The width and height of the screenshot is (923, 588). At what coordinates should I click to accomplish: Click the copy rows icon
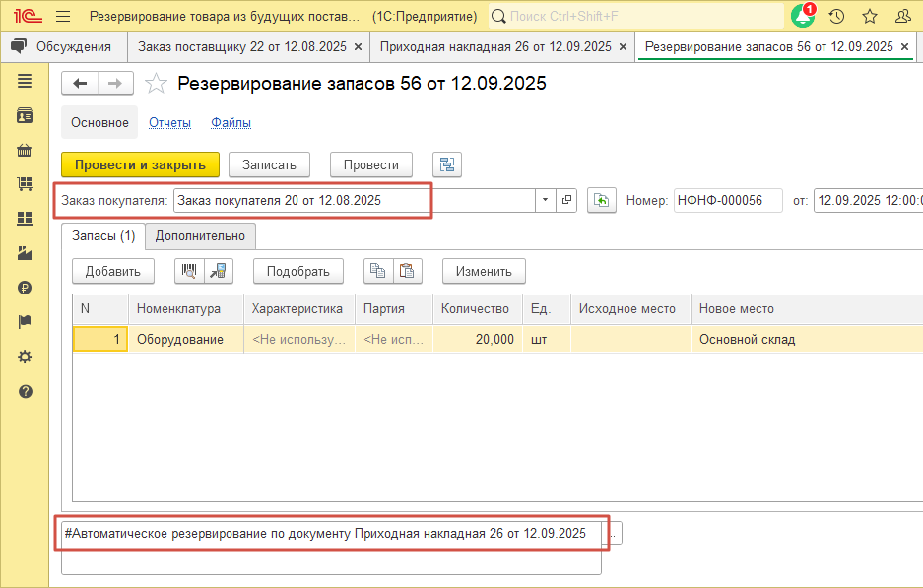pos(377,271)
